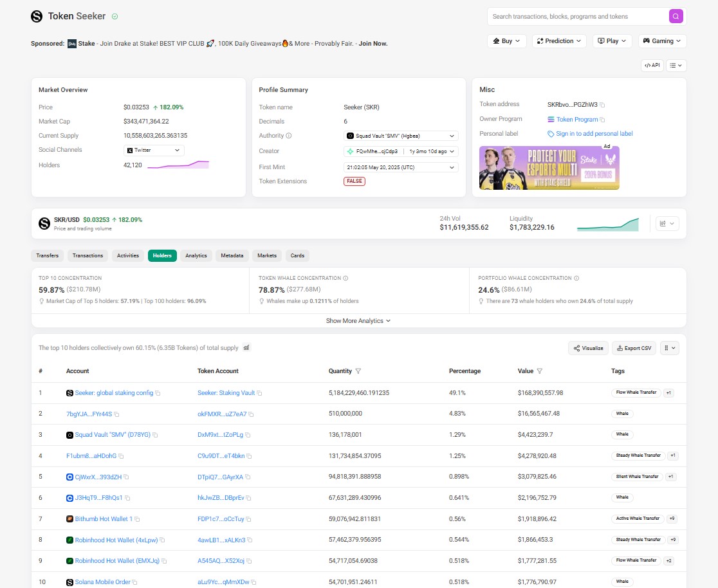Viewport: 718px width, 588px height.
Task: Click the +1 tag badge in row 1
Action: coord(669,393)
